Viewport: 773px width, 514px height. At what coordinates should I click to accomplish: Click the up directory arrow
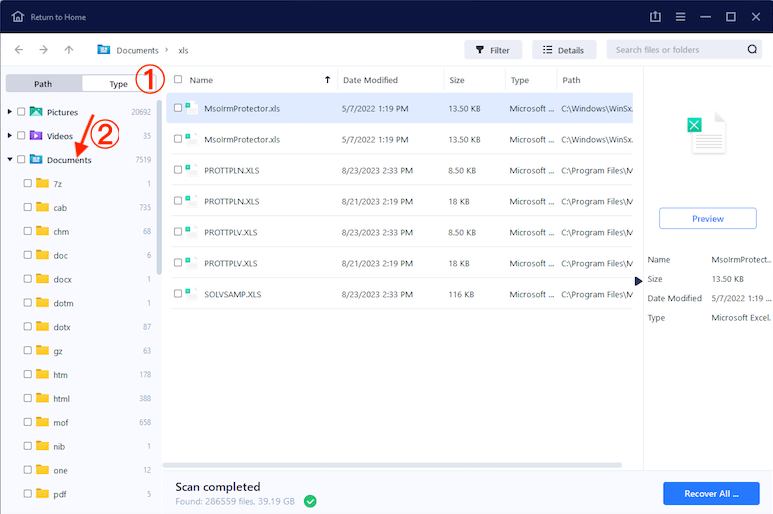(68, 50)
